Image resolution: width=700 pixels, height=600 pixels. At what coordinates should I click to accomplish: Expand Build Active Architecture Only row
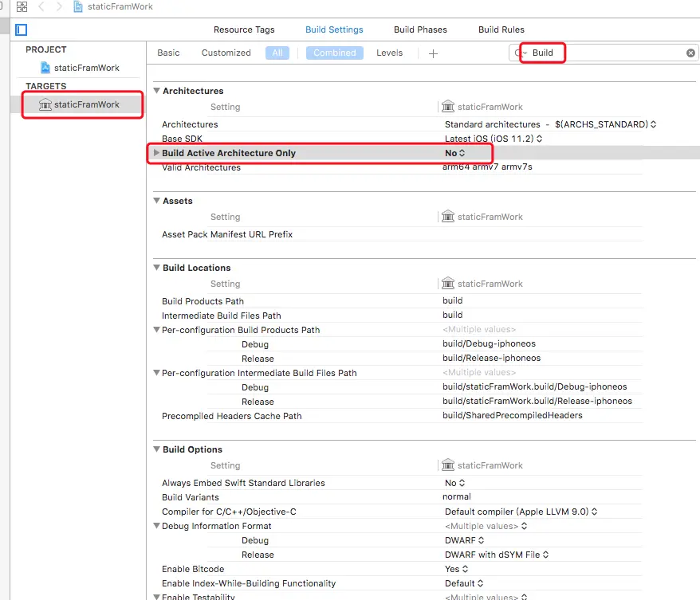tap(156, 152)
